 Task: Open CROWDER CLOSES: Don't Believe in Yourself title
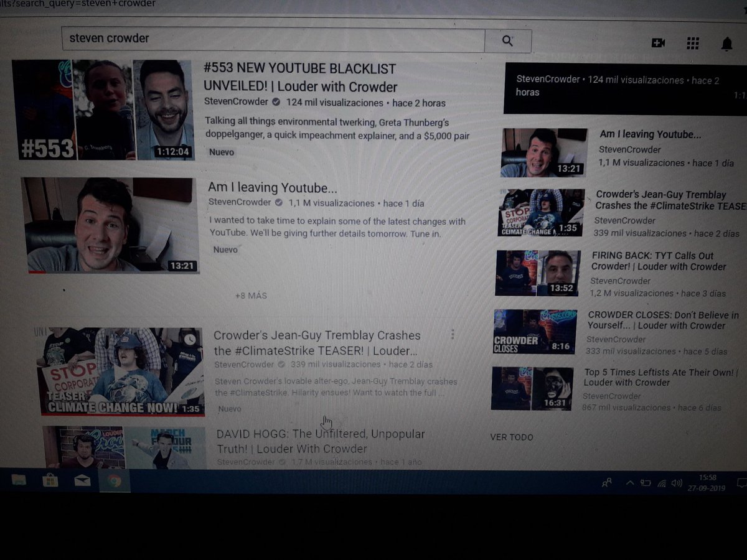[664, 320]
